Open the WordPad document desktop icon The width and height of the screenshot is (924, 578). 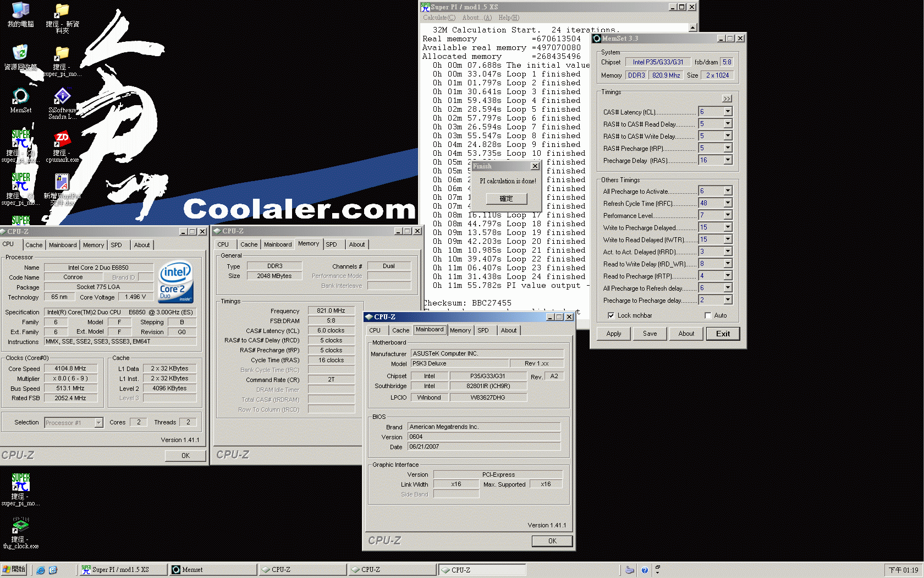(62, 189)
